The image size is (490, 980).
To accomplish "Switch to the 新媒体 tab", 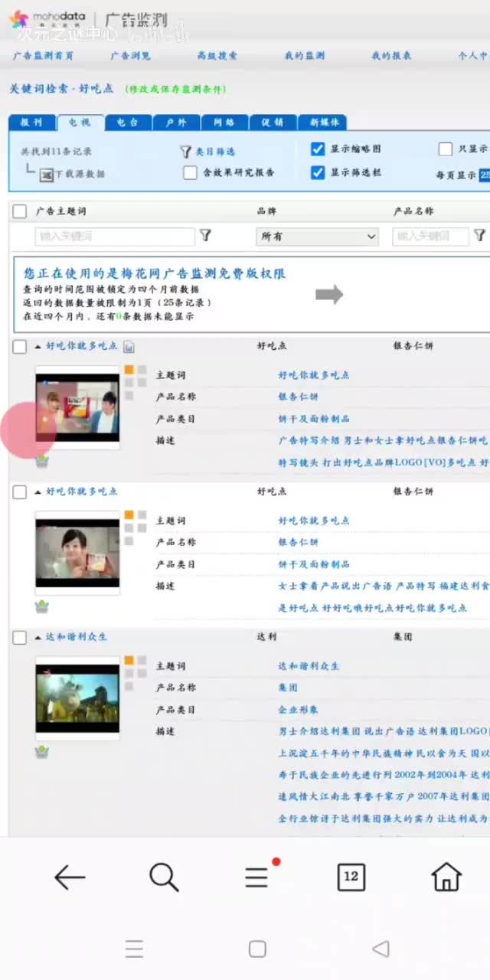I will [x=323, y=122].
